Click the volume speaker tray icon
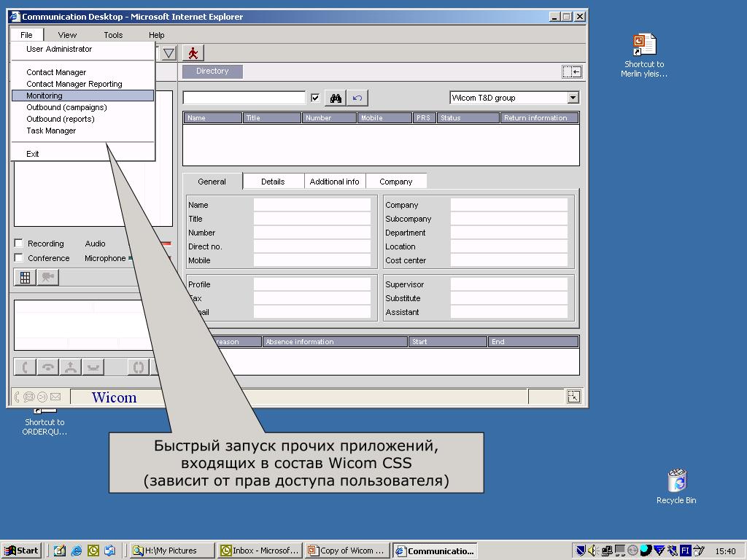The image size is (747, 560). tap(592, 551)
